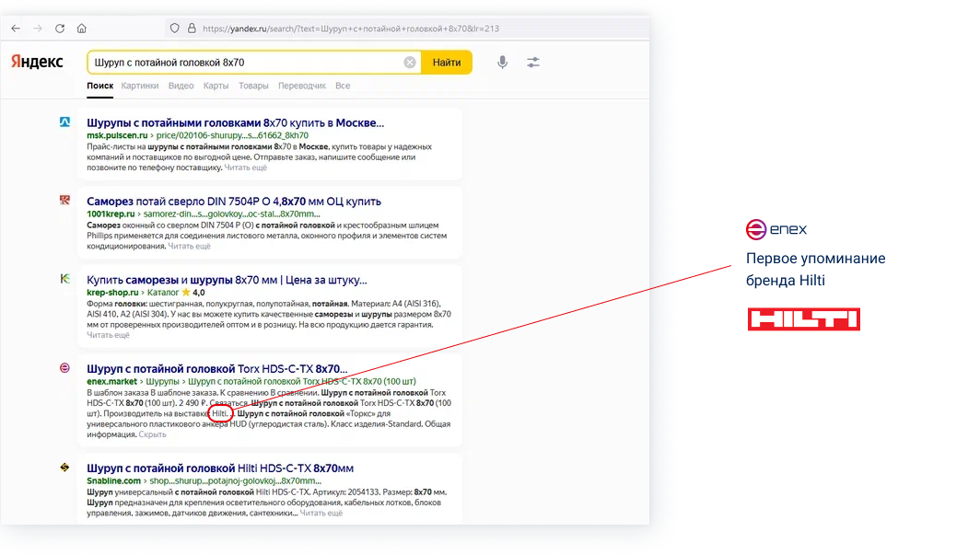Open result Саморез потай сверло DIN 7504P

pyautogui.click(x=234, y=202)
